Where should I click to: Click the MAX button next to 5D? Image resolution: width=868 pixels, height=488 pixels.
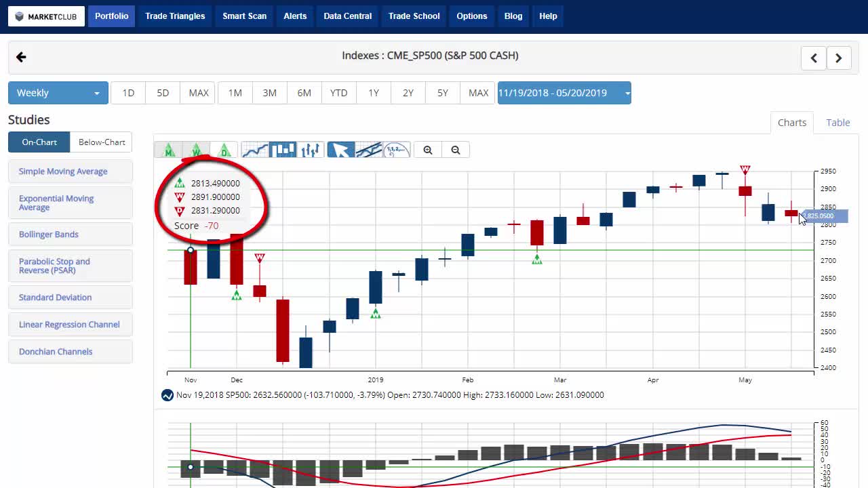point(199,93)
